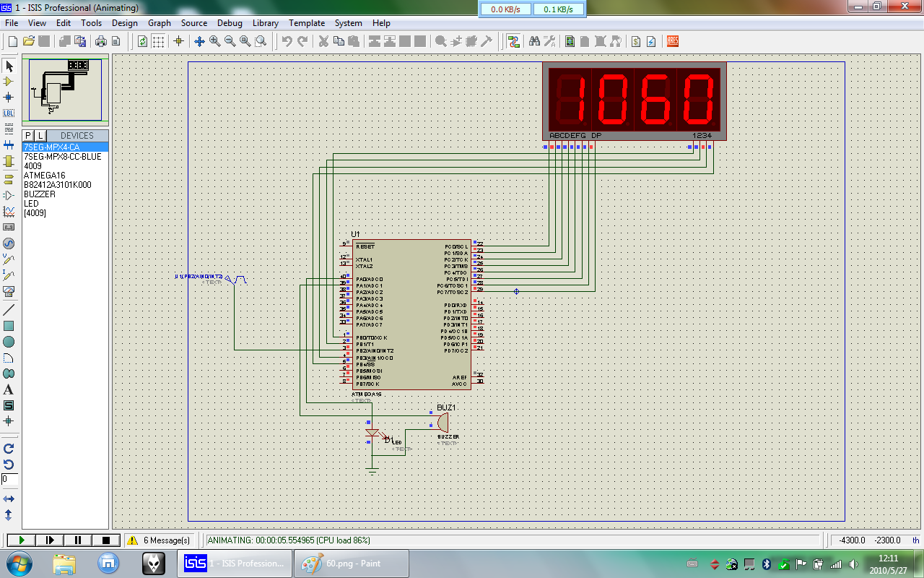Viewport: 924px width, 578px height.
Task: Click the Play simulation button
Action: tap(21, 540)
